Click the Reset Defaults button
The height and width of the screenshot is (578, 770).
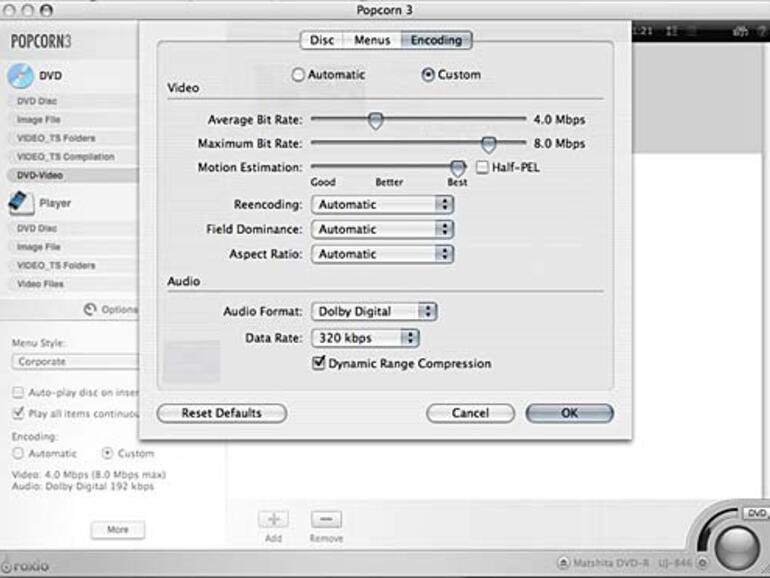click(221, 413)
